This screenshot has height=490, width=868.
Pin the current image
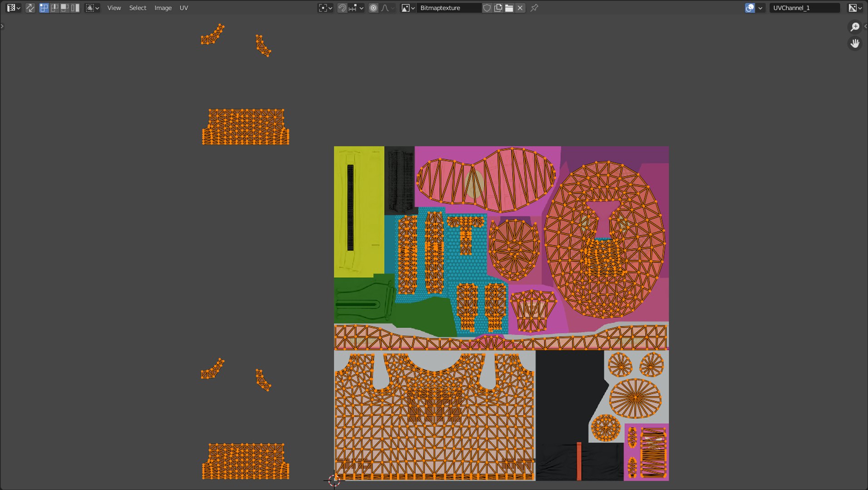pyautogui.click(x=534, y=8)
